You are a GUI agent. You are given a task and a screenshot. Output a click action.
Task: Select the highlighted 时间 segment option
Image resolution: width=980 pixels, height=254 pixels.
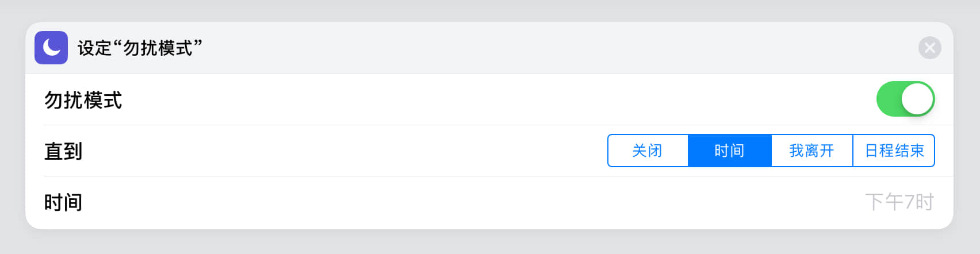[x=729, y=151]
